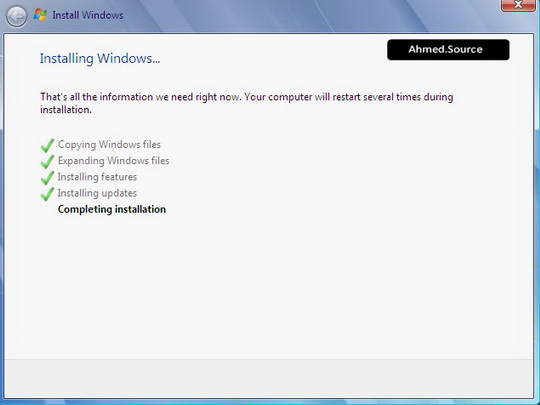Select the Installing updates step
The image size is (540, 405).
click(x=97, y=193)
